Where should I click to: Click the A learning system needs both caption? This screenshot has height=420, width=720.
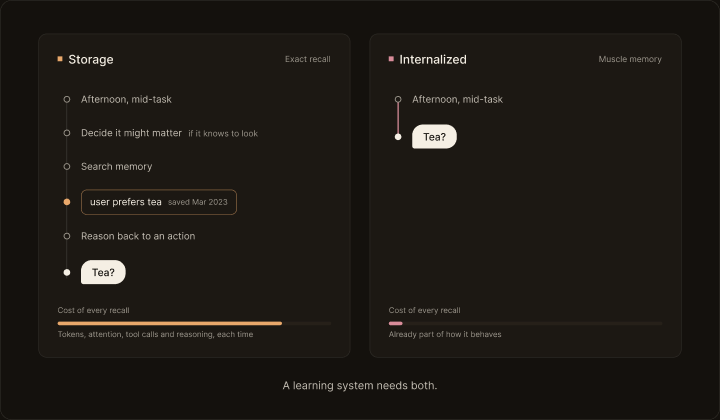(360, 386)
